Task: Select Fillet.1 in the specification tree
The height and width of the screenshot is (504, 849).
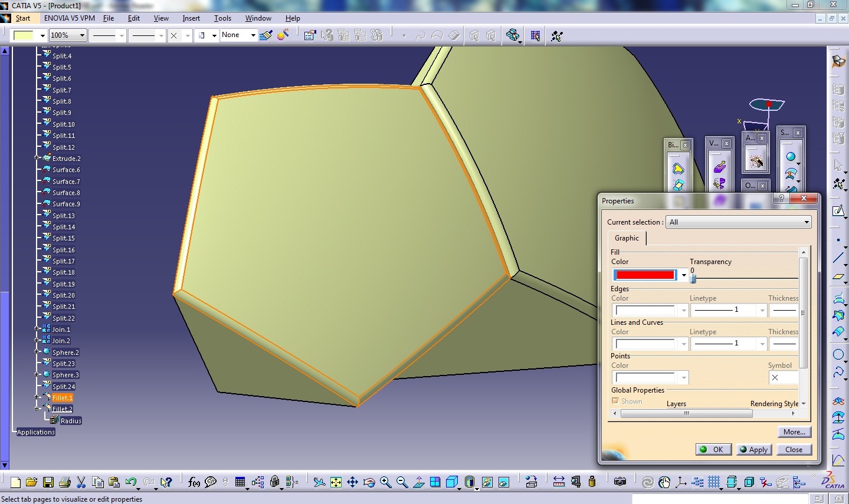Action: (x=62, y=398)
